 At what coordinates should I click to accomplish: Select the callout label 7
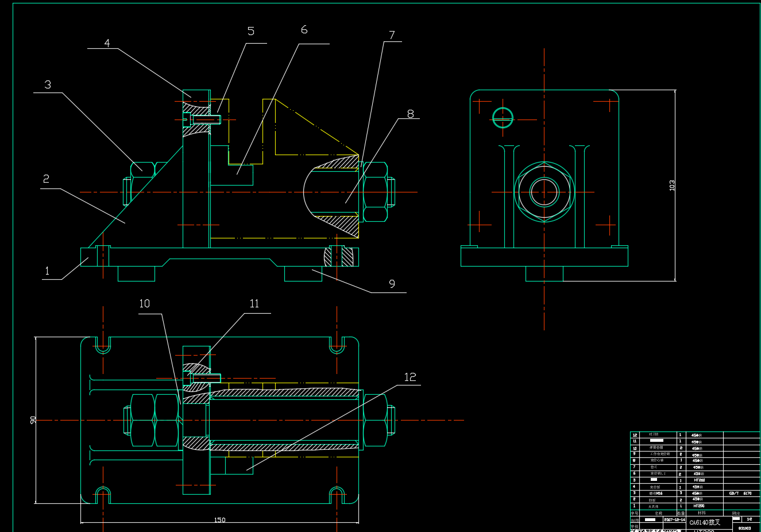tap(392, 35)
